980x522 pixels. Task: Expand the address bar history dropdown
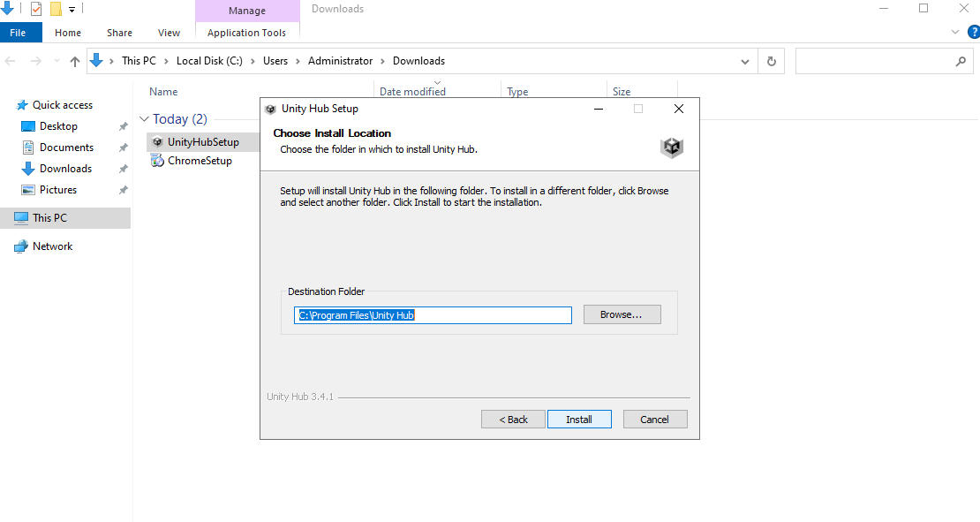(x=745, y=61)
